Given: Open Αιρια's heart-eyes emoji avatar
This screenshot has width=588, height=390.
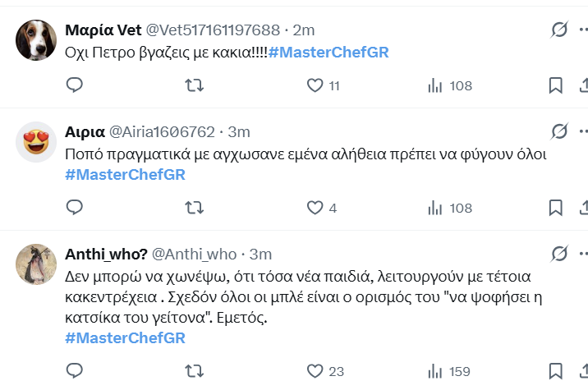Looking at the screenshot, I should [35, 143].
